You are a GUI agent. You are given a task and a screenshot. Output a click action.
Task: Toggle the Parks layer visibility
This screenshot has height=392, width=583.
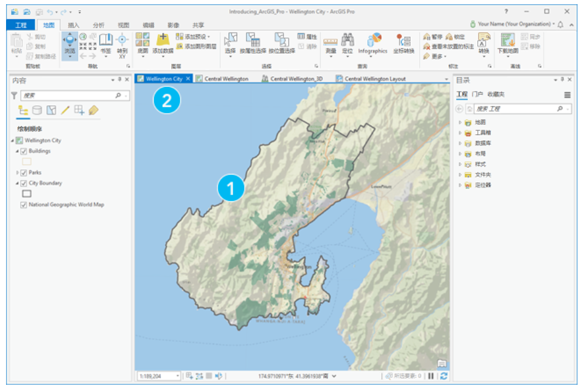pyautogui.click(x=24, y=173)
